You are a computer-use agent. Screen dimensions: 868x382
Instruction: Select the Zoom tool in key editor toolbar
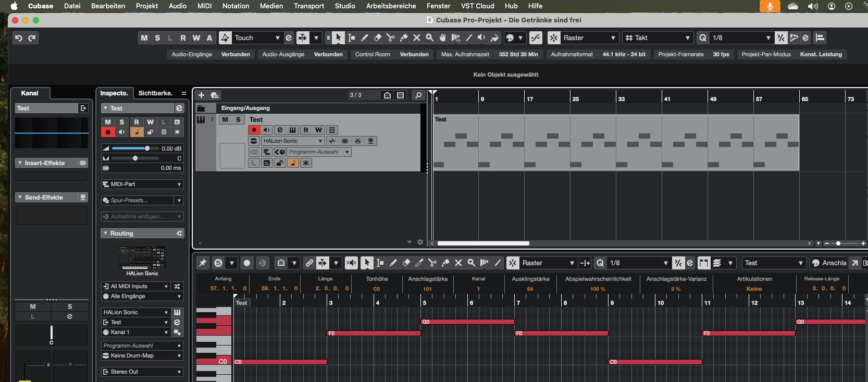[472, 263]
